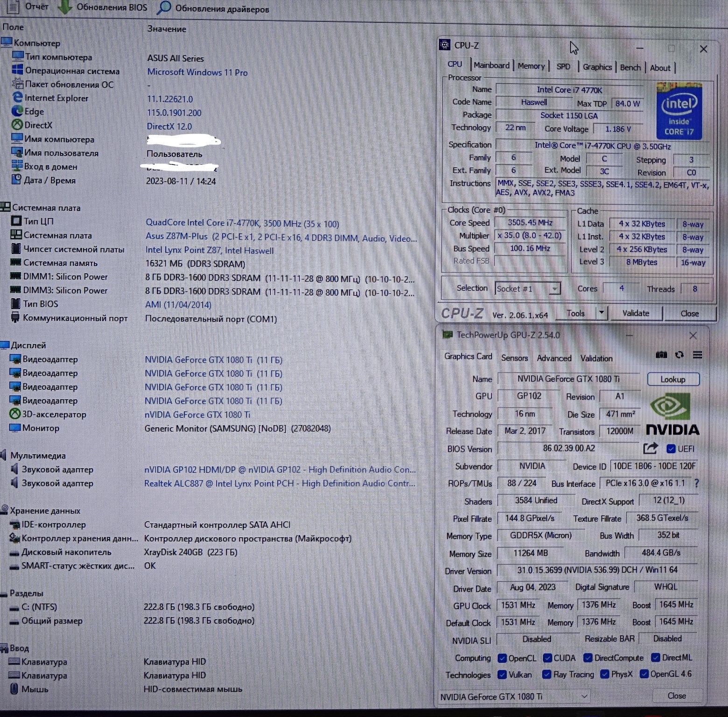The height and width of the screenshot is (717, 728).
Task: Click the Validate button in CPU-Z
Action: pyautogui.click(x=636, y=313)
